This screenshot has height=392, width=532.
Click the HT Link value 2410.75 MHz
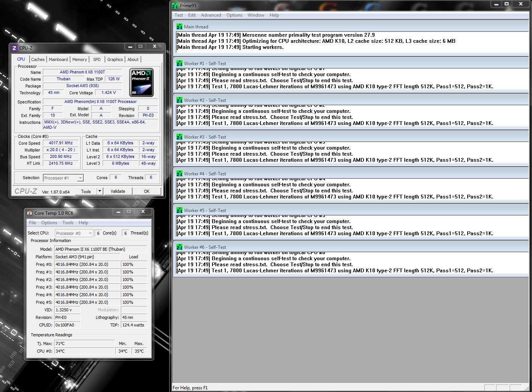coord(61,164)
